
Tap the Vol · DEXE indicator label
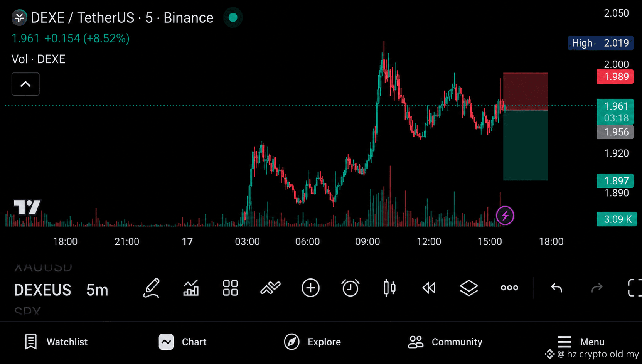coord(38,59)
